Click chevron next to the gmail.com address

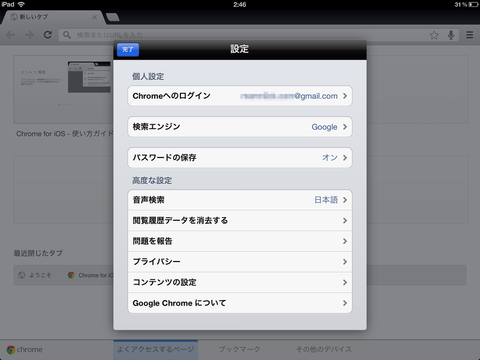[x=345, y=96]
